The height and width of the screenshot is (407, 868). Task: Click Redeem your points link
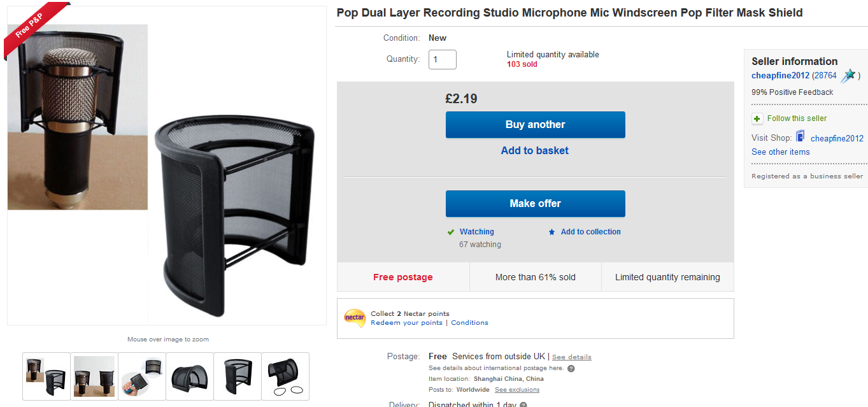(406, 322)
